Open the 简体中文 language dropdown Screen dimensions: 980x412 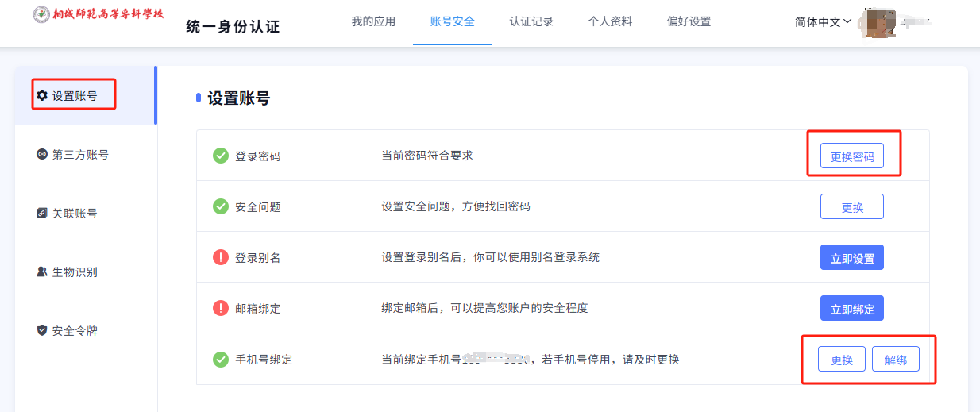[823, 22]
